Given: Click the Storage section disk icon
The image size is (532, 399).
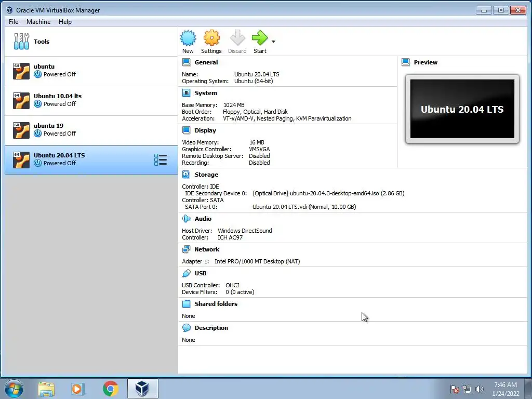Looking at the screenshot, I should 186,175.
